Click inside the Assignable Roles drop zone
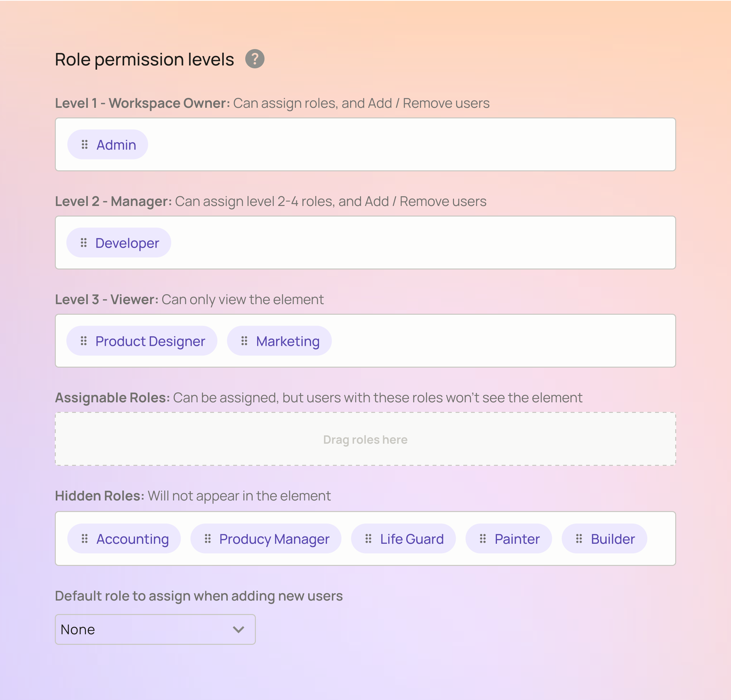 tap(365, 439)
